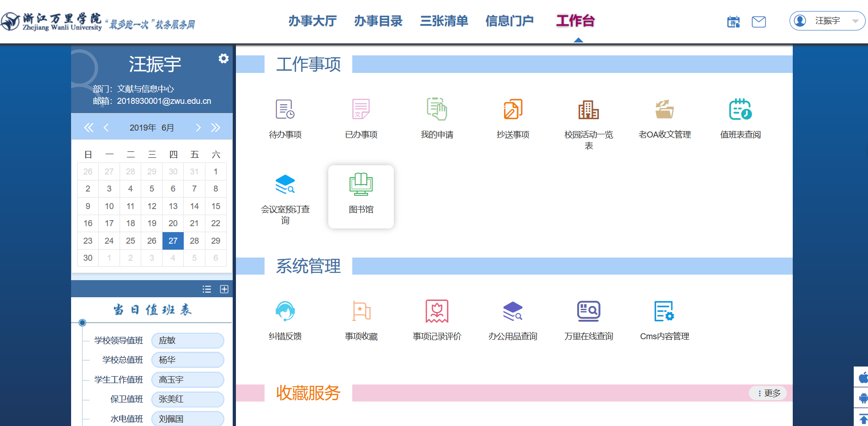The image size is (868, 426).
Task: Select June 15 in the calendar
Action: [x=216, y=206]
